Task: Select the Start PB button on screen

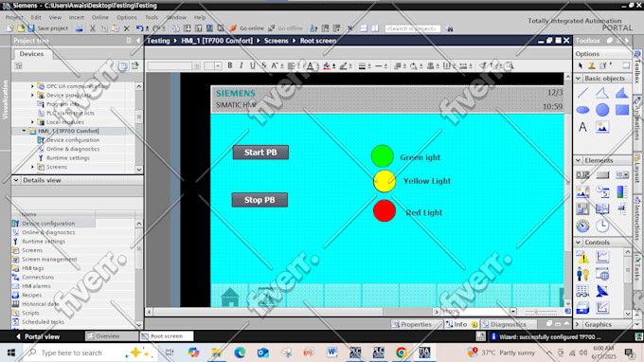Action: (260, 152)
